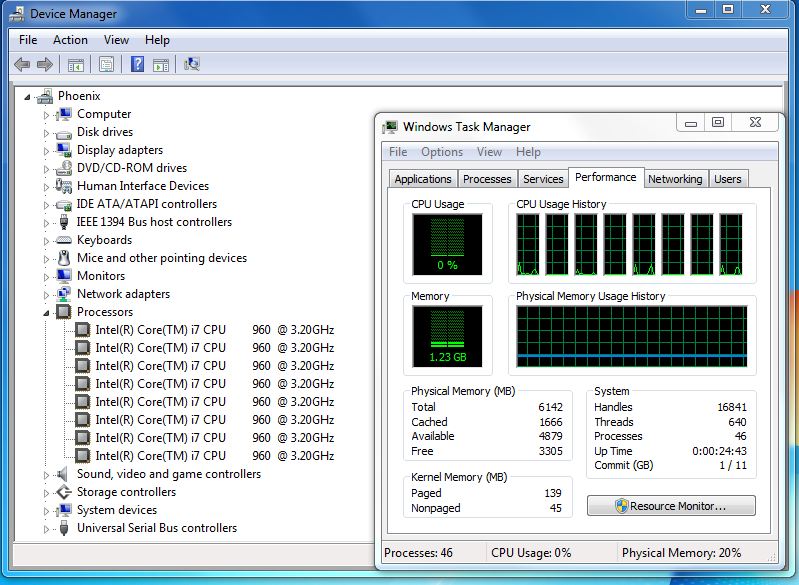This screenshot has height=585, width=799.
Task: Select the Processors chip icon
Action: [x=64, y=312]
